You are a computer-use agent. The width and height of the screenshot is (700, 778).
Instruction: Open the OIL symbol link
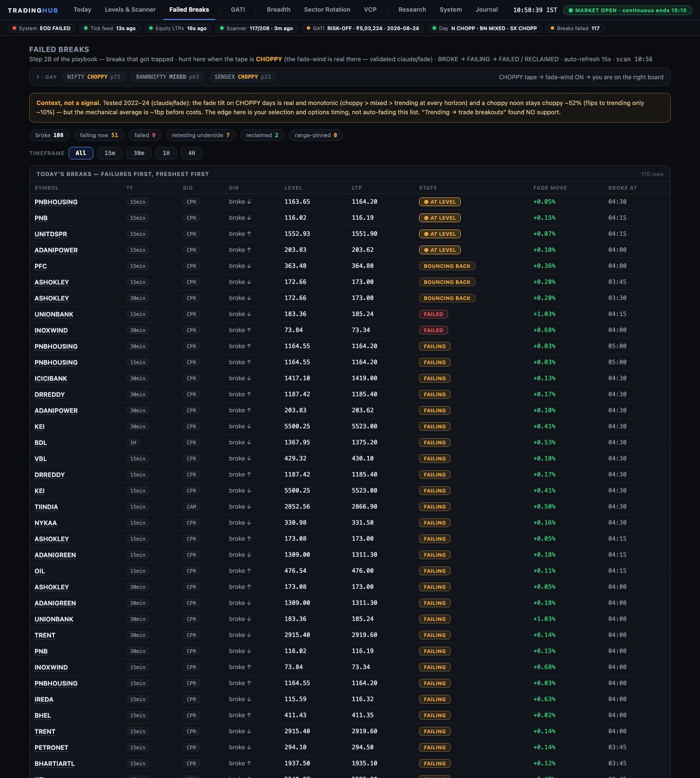click(40, 571)
